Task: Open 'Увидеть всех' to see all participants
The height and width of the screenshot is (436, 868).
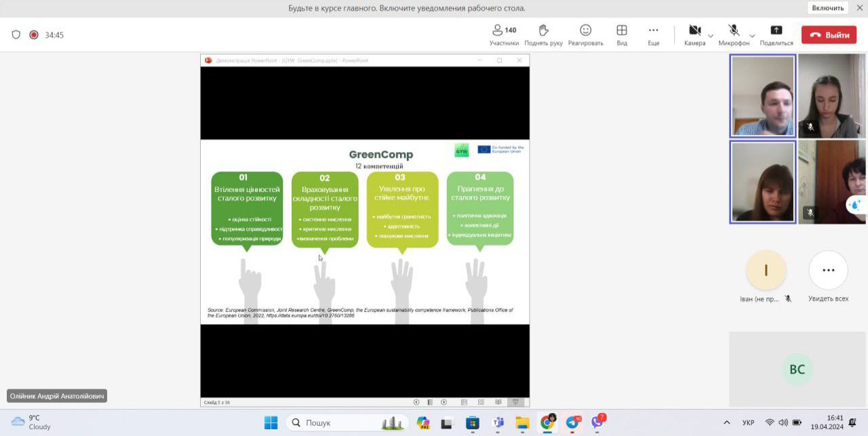Action: (828, 271)
